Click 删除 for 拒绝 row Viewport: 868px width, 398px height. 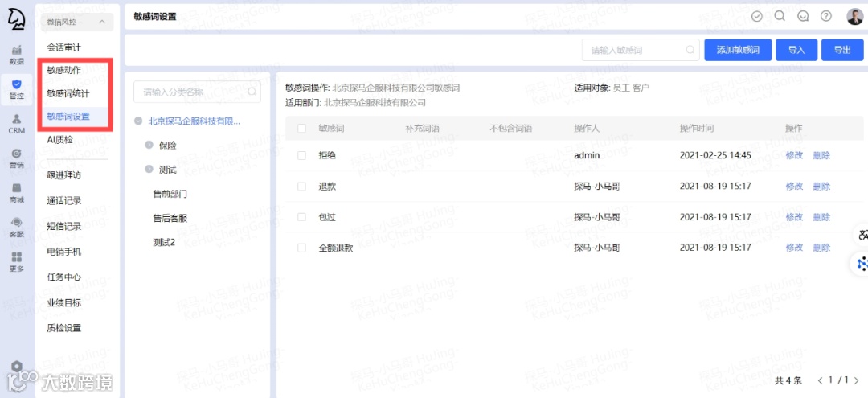[821, 155]
